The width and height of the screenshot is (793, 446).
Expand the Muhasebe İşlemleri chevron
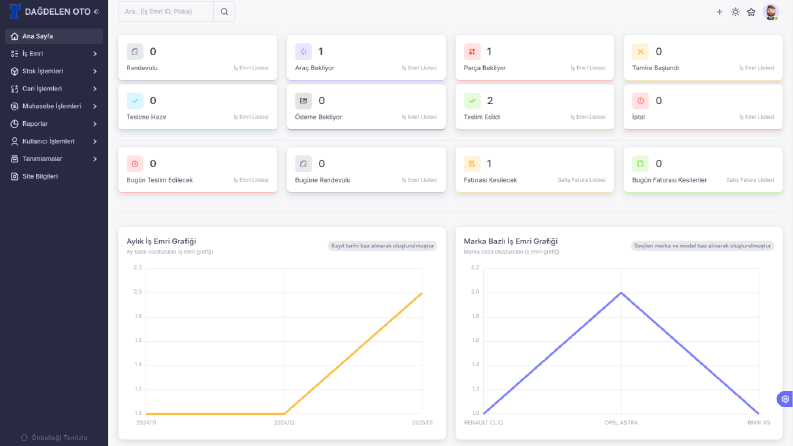[x=95, y=106]
